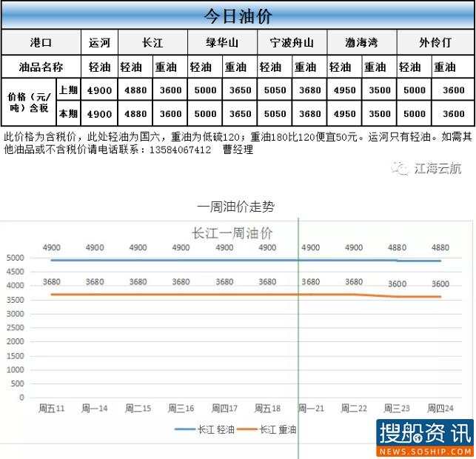
Task: Click 上期 price 4950 for 渤海湾
Action: (344, 90)
